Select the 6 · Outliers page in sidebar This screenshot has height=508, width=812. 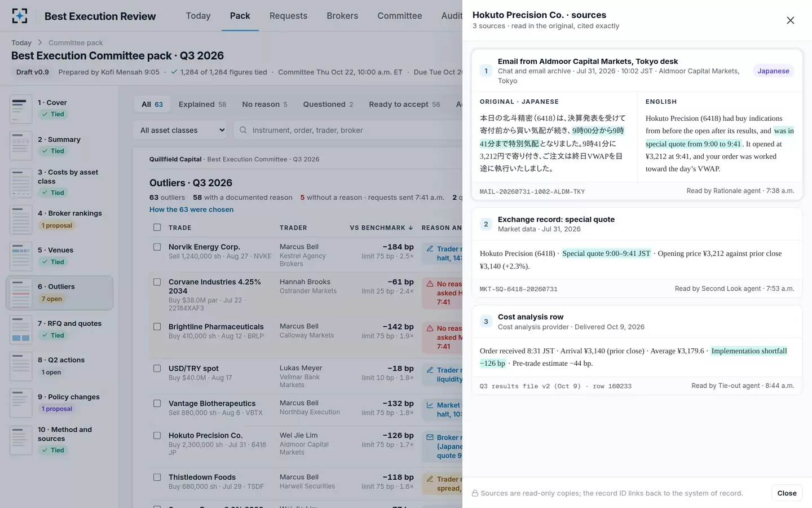click(60, 293)
